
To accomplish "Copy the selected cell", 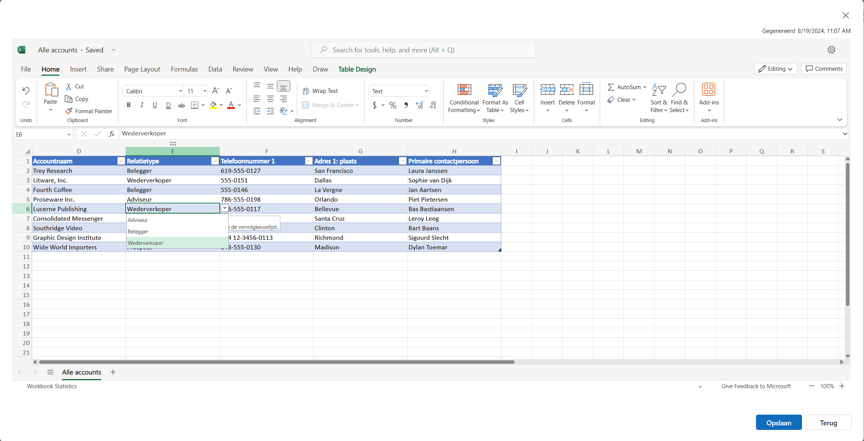I will point(76,99).
